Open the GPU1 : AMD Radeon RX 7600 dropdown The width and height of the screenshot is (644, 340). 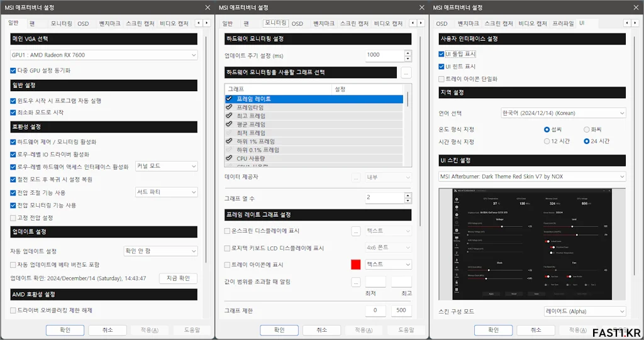[104, 55]
